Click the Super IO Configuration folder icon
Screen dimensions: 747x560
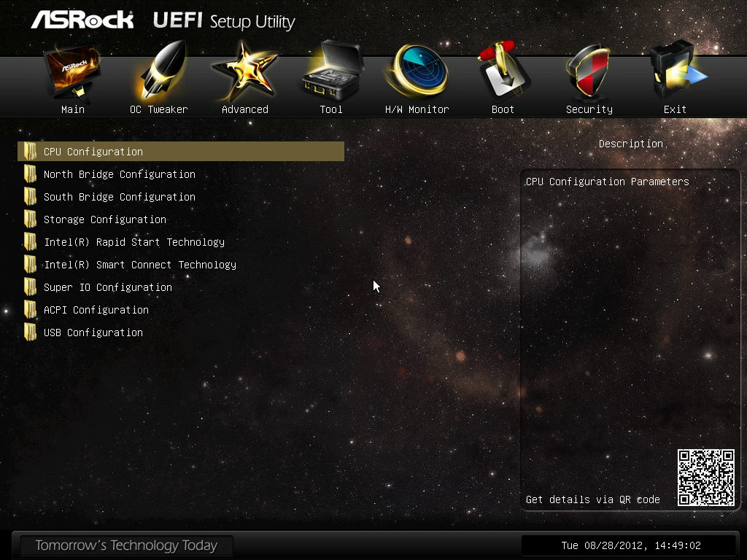(31, 287)
